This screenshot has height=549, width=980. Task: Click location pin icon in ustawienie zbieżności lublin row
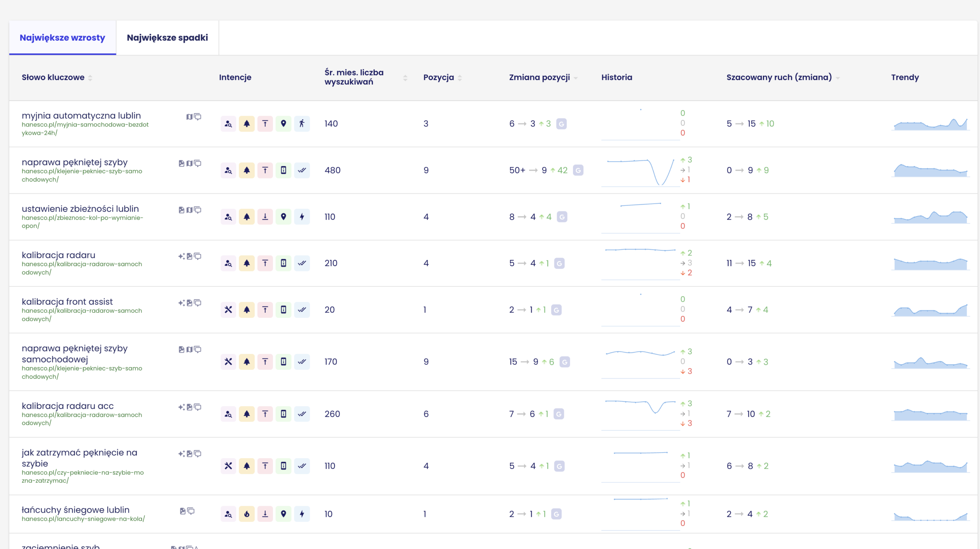[283, 217]
